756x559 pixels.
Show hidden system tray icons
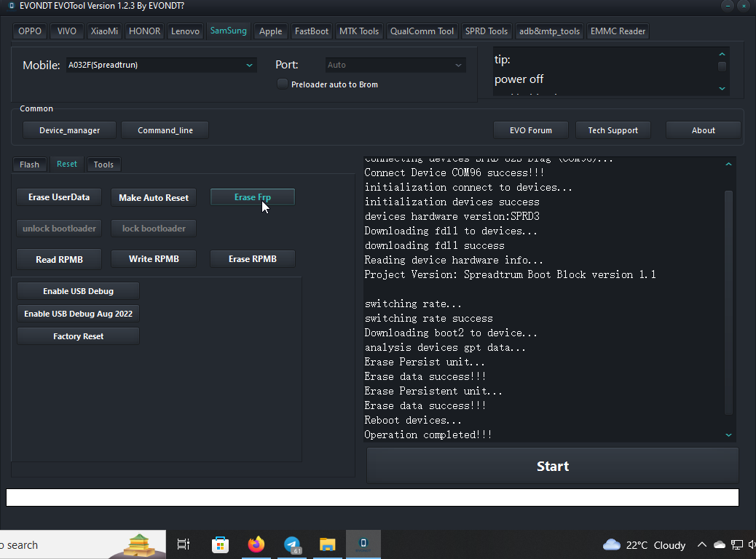point(702,544)
